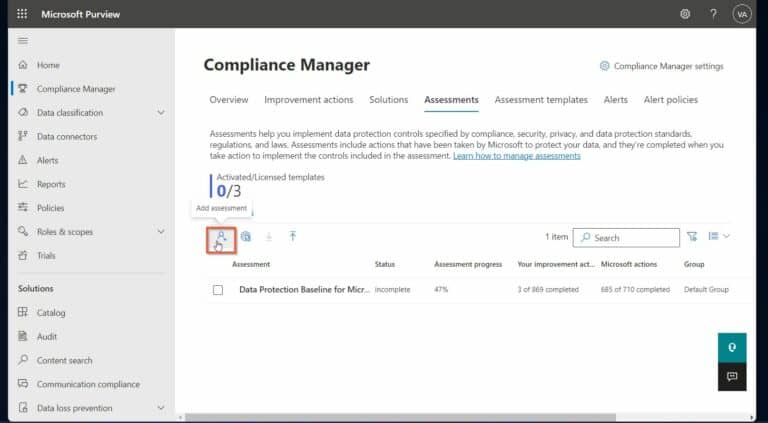Open the help question mark icon
This screenshot has height=423, width=768.
[713, 14]
